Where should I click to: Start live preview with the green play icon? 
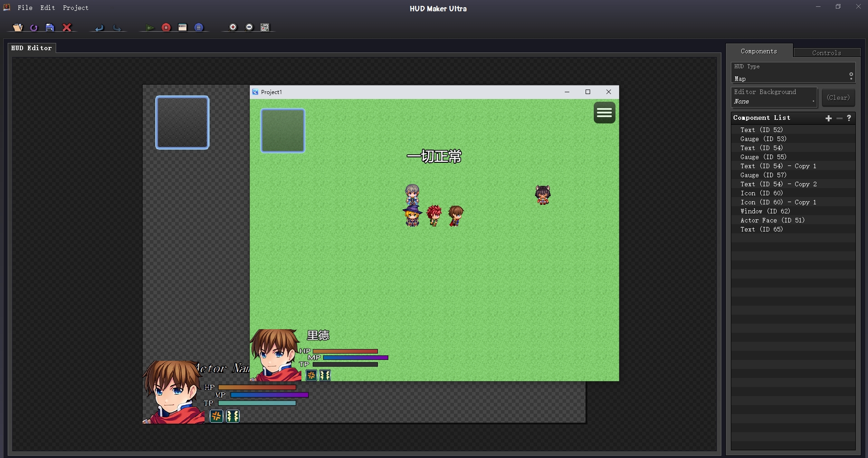click(150, 28)
